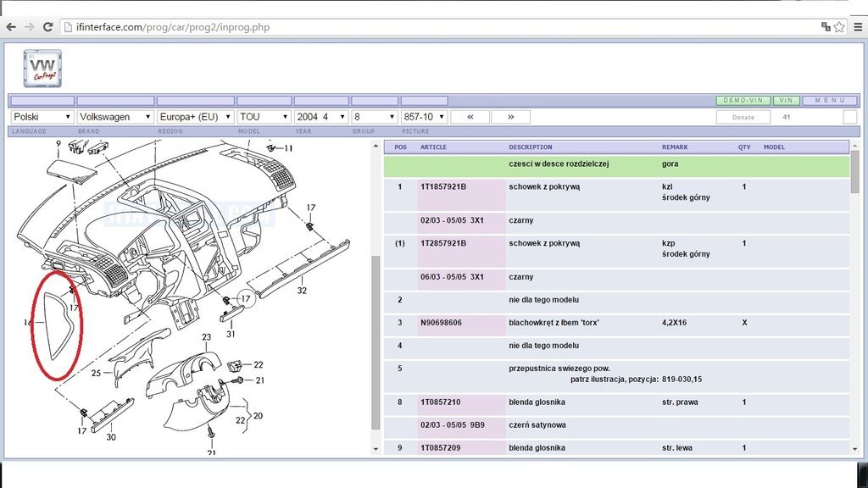Go back with the browser back arrow
This screenshot has height=488, width=868.
11,26
